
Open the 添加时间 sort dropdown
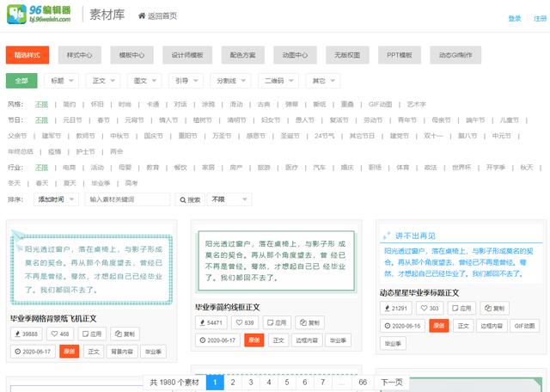[56, 199]
